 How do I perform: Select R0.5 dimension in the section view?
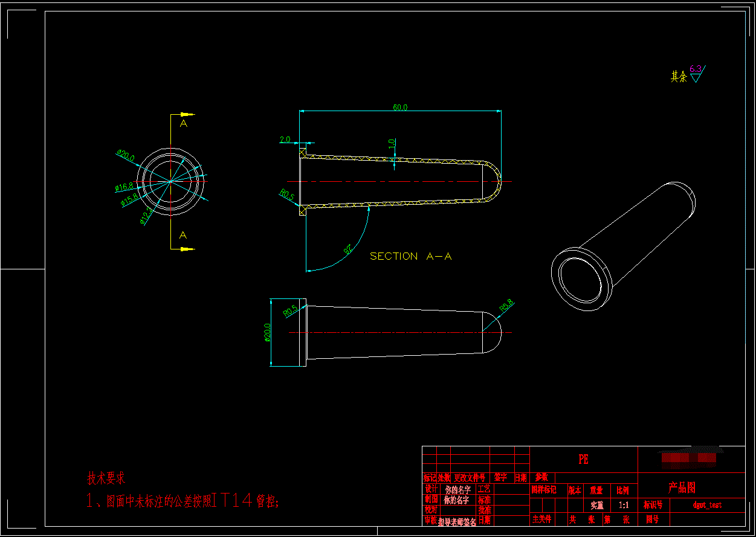[x=286, y=195]
